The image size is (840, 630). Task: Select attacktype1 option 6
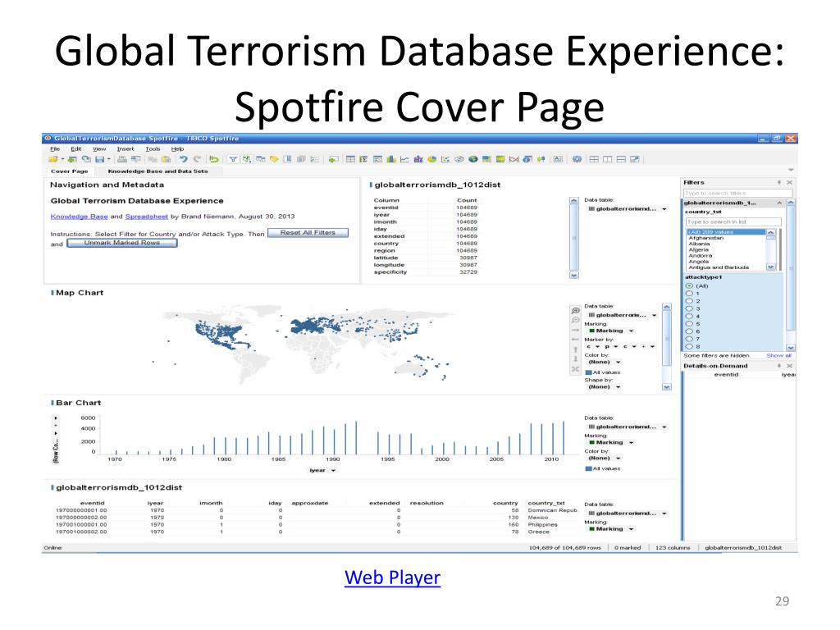coord(689,331)
